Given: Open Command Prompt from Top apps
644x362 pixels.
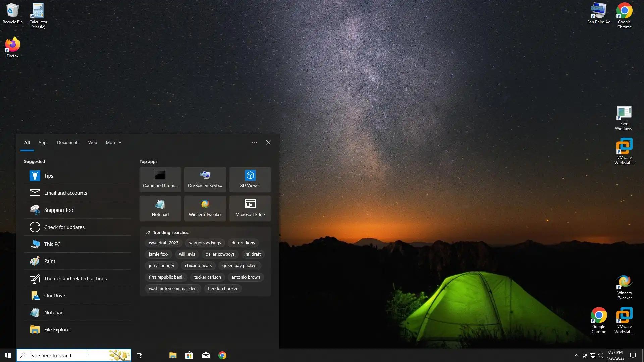Looking at the screenshot, I should point(160,179).
